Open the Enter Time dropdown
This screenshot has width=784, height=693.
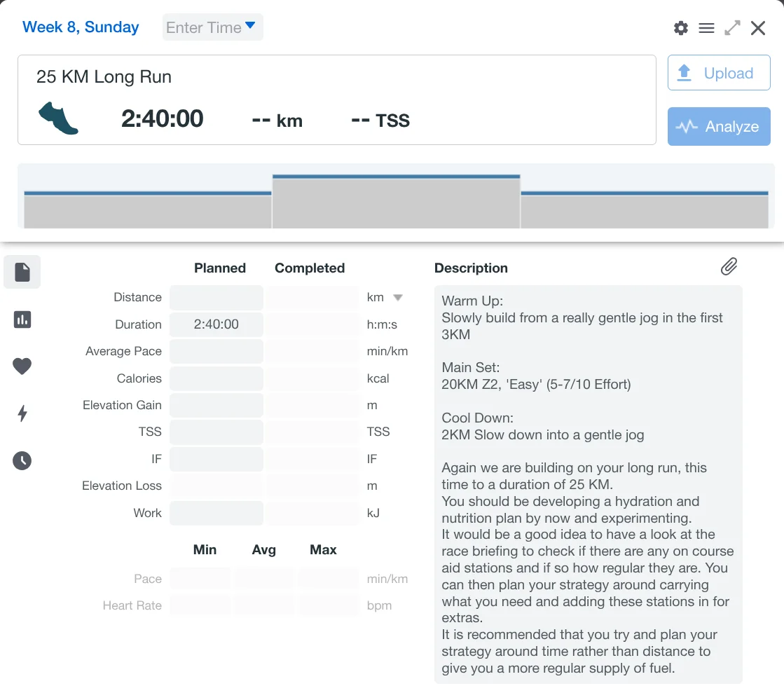[x=212, y=27]
